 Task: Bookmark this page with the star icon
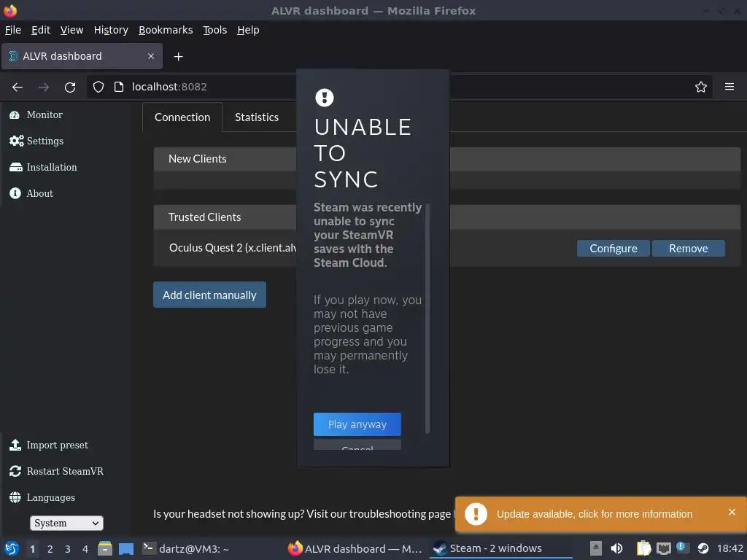[701, 87]
